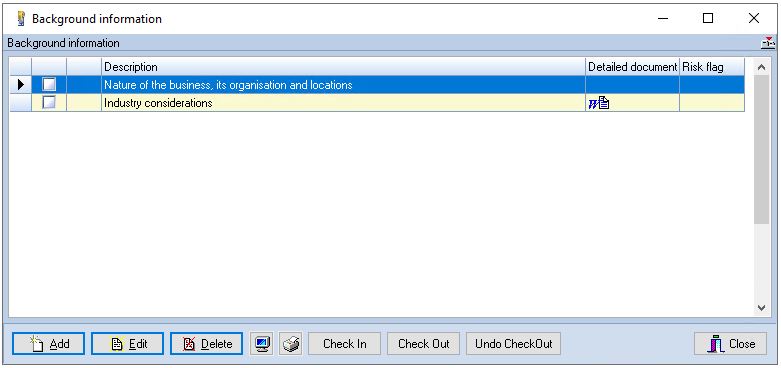The height and width of the screenshot is (368, 781).
Task: Click the Risk flag column header
Action: point(712,67)
